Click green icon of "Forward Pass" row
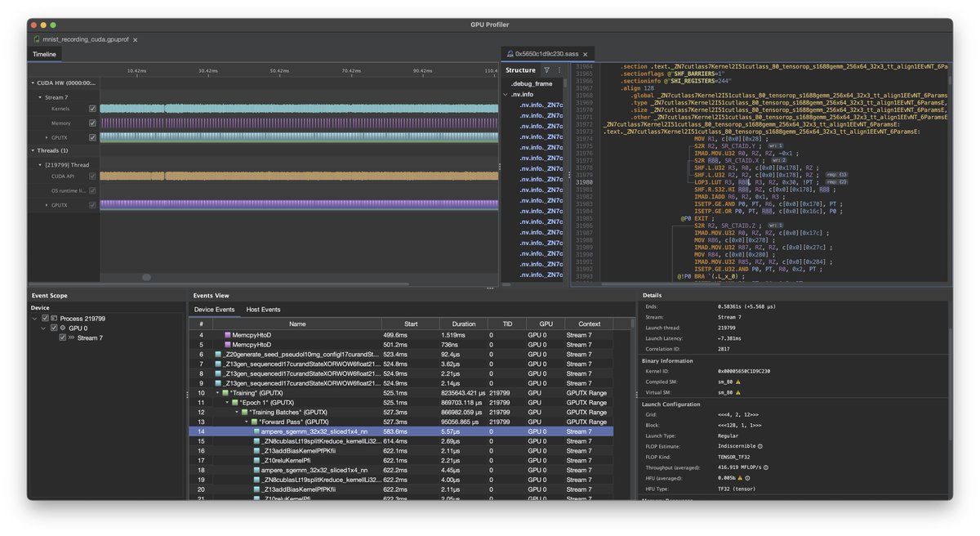 [253, 422]
